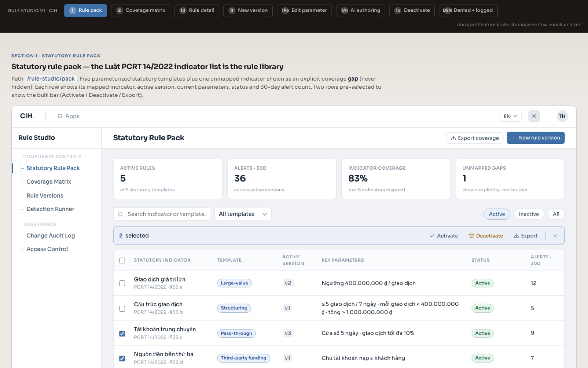Switch to the AI authoring tab
Viewport: 588px width, 368px height.
click(x=361, y=10)
